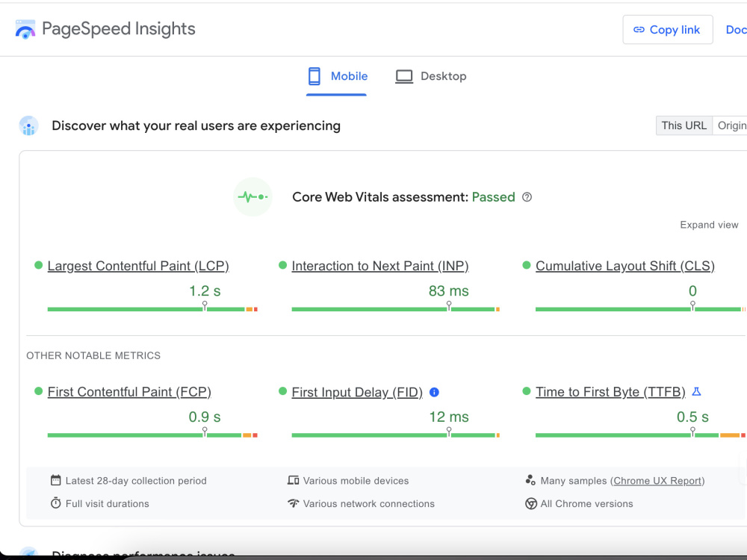
Task: Click the INP distribution bar
Action: (395, 310)
